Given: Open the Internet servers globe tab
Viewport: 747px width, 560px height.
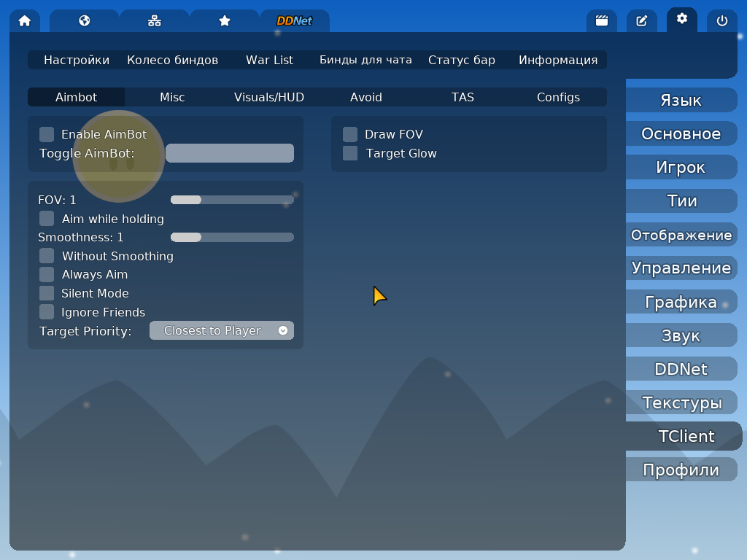Looking at the screenshot, I should pos(85,21).
